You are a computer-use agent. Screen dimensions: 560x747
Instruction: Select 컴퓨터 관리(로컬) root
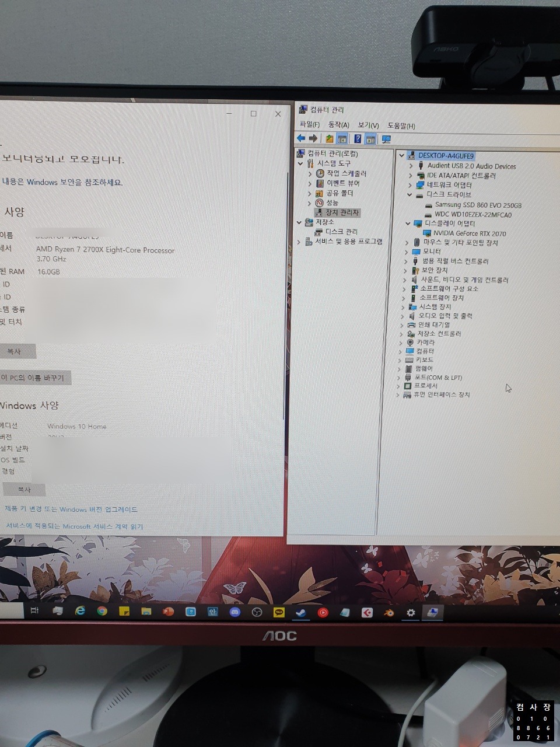pyautogui.click(x=332, y=153)
